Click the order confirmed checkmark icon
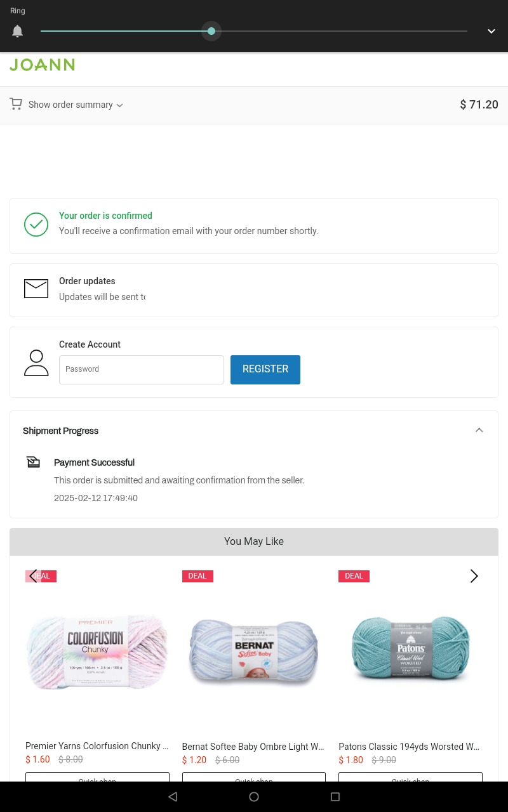The width and height of the screenshot is (508, 812). tap(36, 225)
